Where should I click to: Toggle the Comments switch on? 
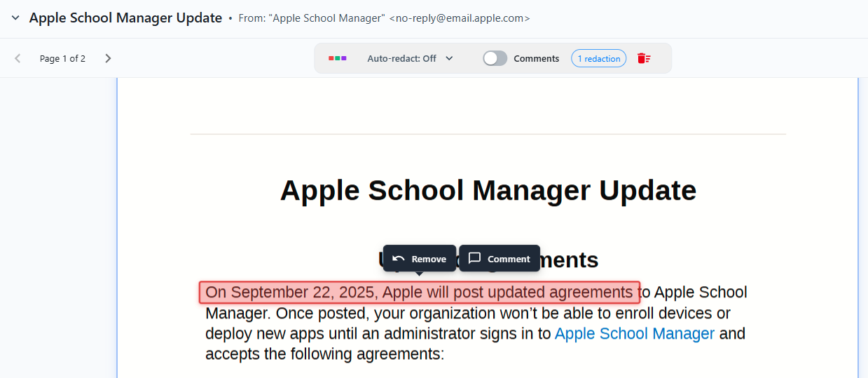pyautogui.click(x=495, y=58)
